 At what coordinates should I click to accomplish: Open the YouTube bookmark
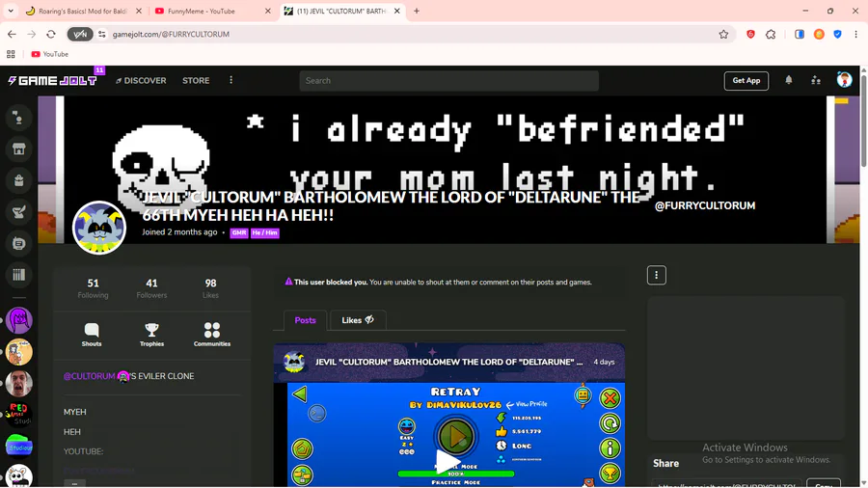[50, 54]
